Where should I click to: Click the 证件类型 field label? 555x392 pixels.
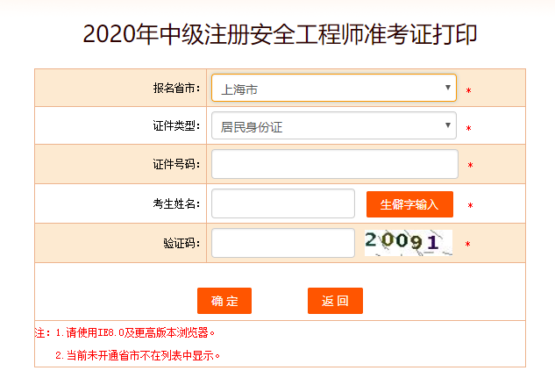tap(176, 126)
